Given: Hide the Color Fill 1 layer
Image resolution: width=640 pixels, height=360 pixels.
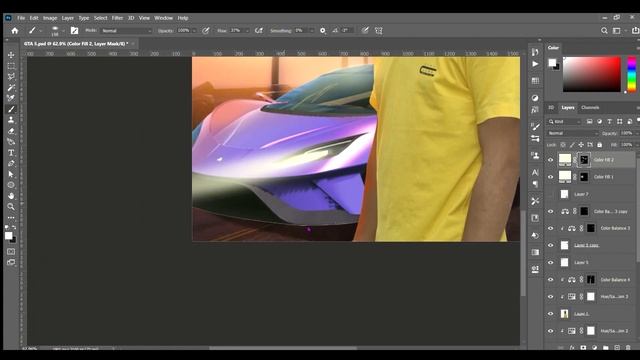Looking at the screenshot, I should (551, 177).
